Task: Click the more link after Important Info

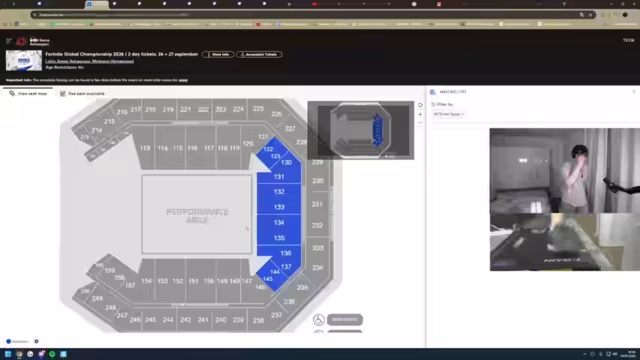Action: 183,80
